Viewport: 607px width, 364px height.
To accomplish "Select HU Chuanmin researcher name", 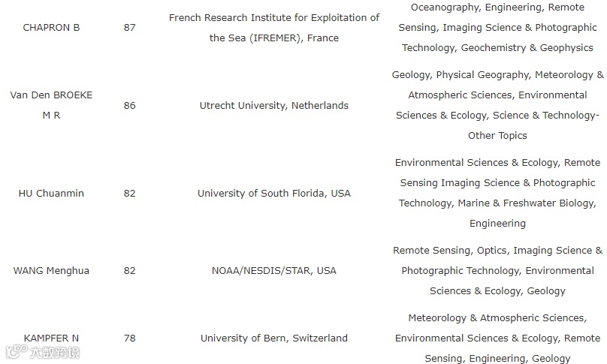I will [51, 193].
